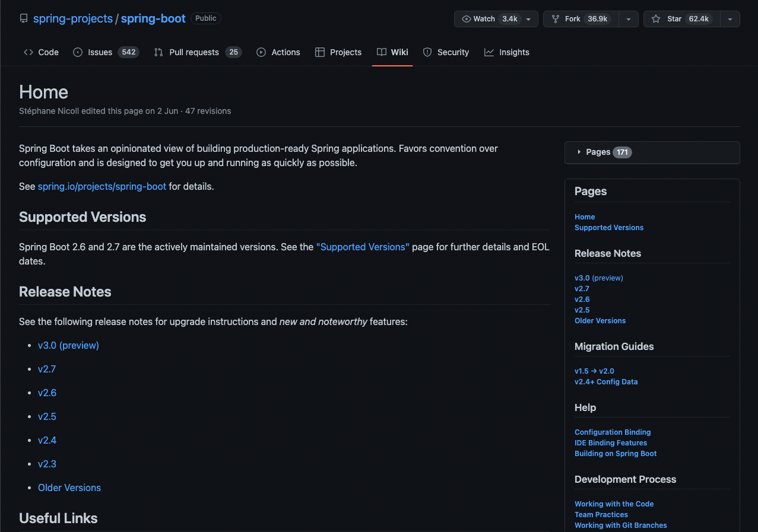Follow the "Supported Versions" link in paragraph
The width and height of the screenshot is (758, 532).
(x=363, y=247)
